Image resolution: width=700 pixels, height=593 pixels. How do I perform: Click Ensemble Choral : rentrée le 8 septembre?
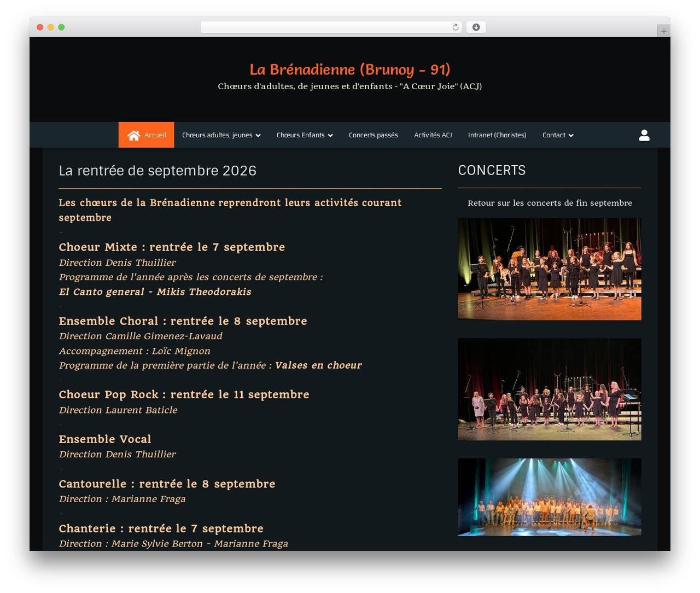click(x=183, y=321)
